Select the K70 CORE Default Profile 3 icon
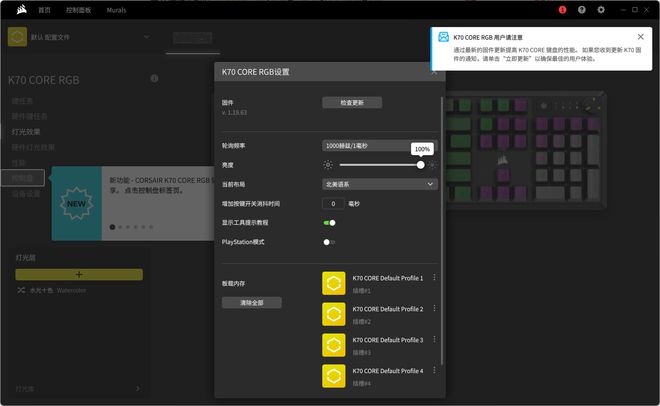Image resolution: width=660 pixels, height=406 pixels. tap(334, 345)
